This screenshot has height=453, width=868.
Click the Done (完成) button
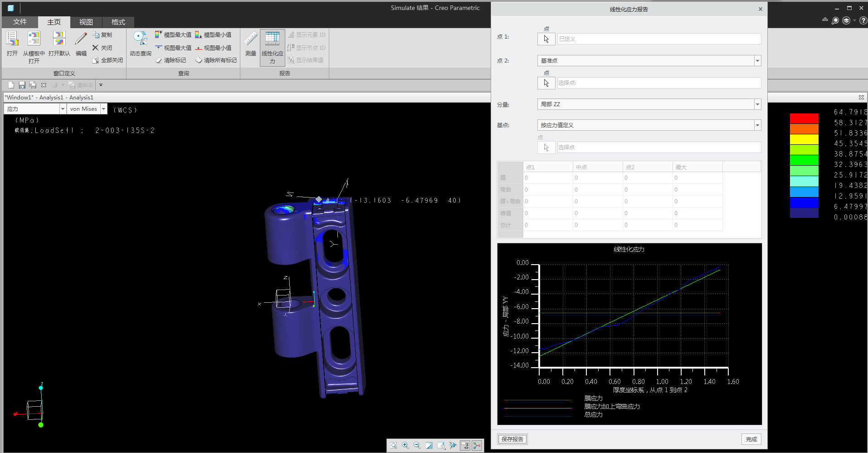tap(751, 439)
